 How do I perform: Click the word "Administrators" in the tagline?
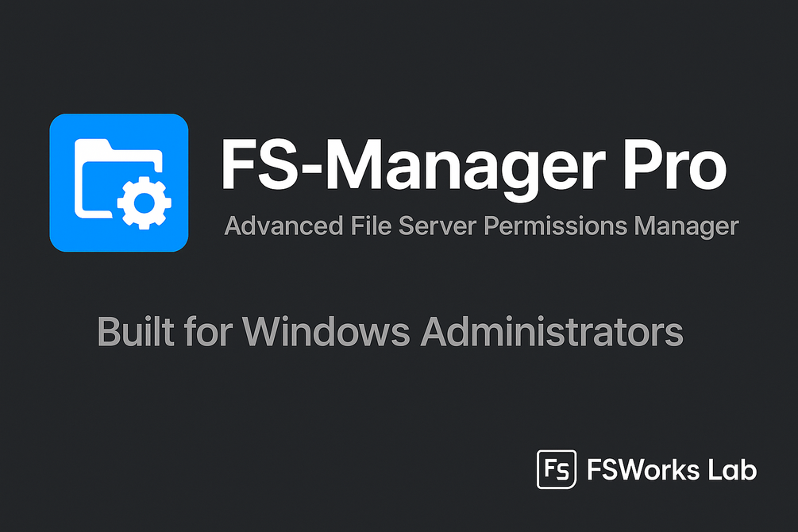coord(552,330)
